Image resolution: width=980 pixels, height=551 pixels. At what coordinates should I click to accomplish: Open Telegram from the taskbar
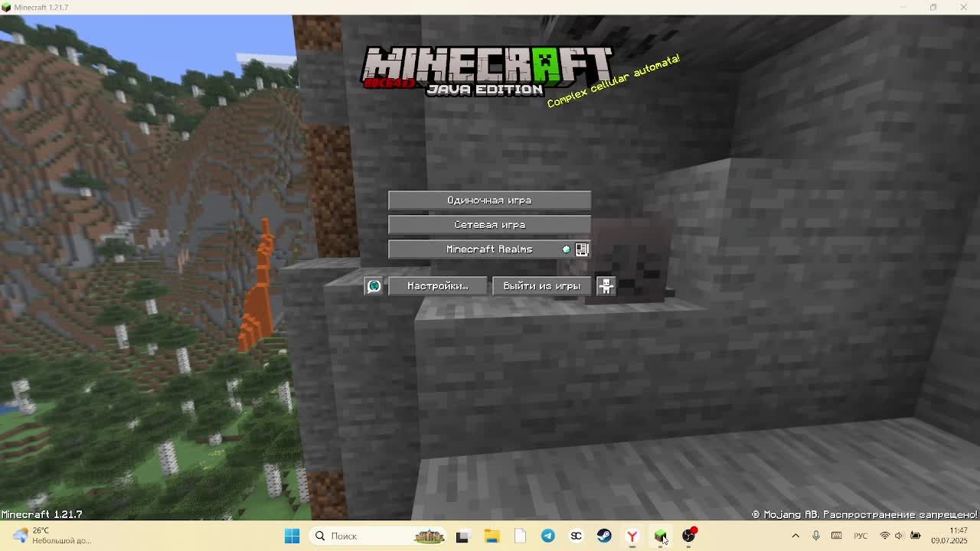coord(548,536)
